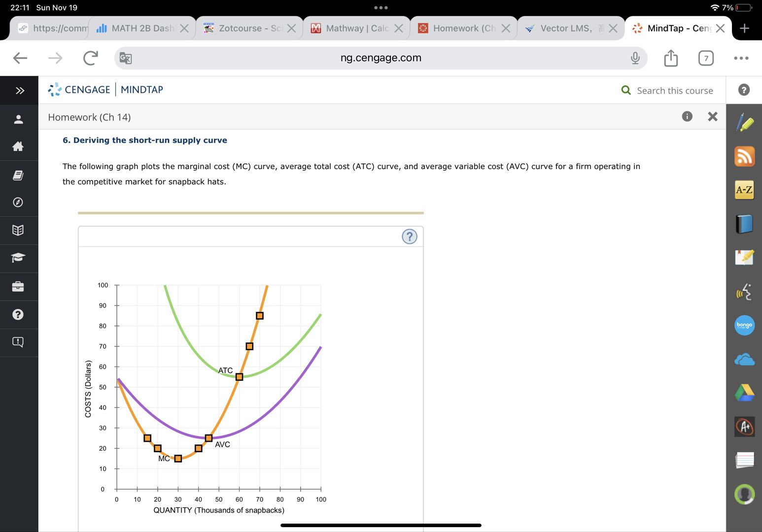The image size is (762, 532).
Task: Close the Mathway tab
Action: [399, 28]
